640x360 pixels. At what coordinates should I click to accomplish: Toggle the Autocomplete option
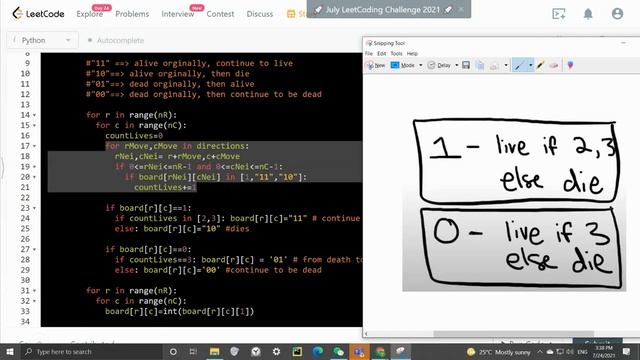coord(116,40)
